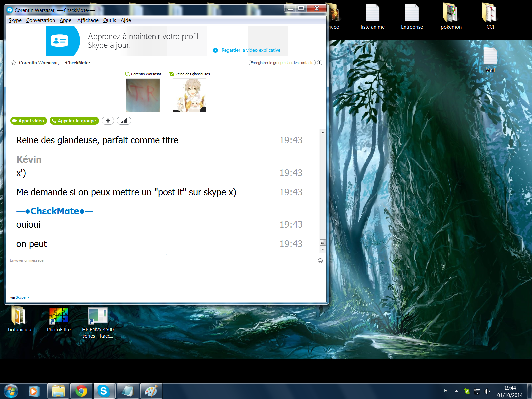Open Paint from the taskbar
The width and height of the screenshot is (532, 399).
pyautogui.click(x=151, y=391)
